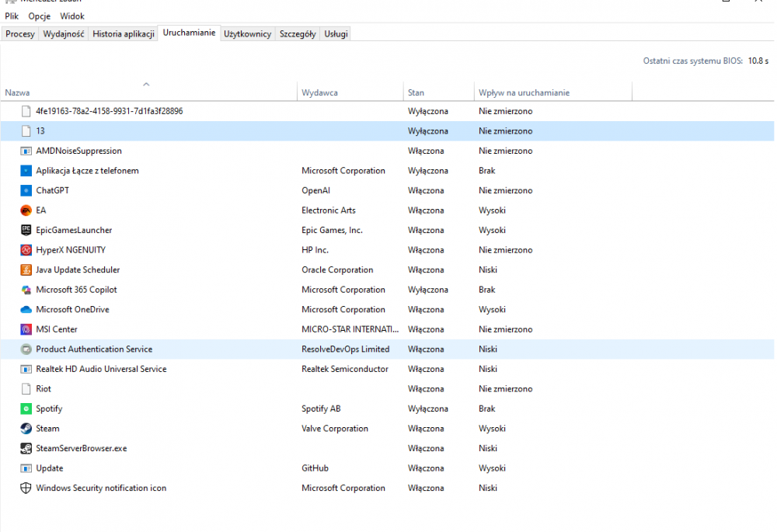Screen dimensions: 777x532
Task: Sort by the Stan column header
Action: tap(416, 93)
